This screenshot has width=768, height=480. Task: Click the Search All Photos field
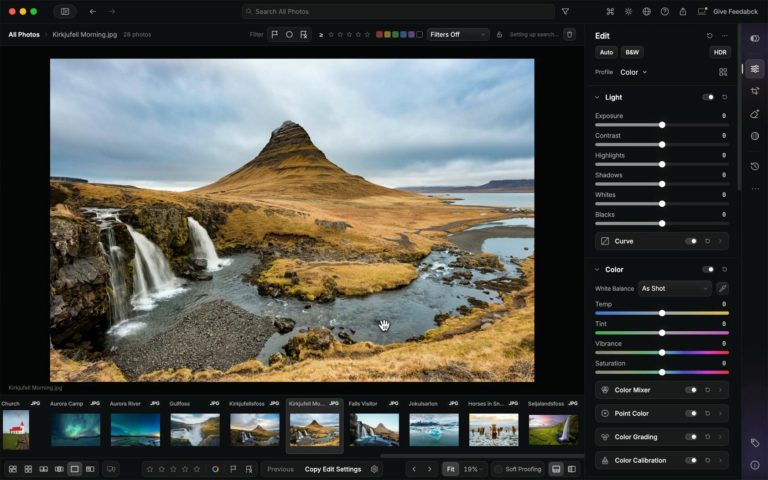tap(398, 11)
